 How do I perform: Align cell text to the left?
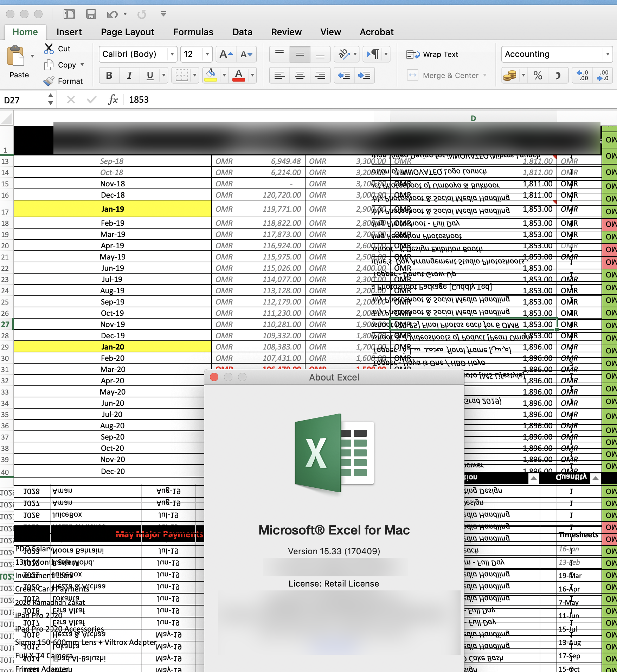(x=279, y=75)
